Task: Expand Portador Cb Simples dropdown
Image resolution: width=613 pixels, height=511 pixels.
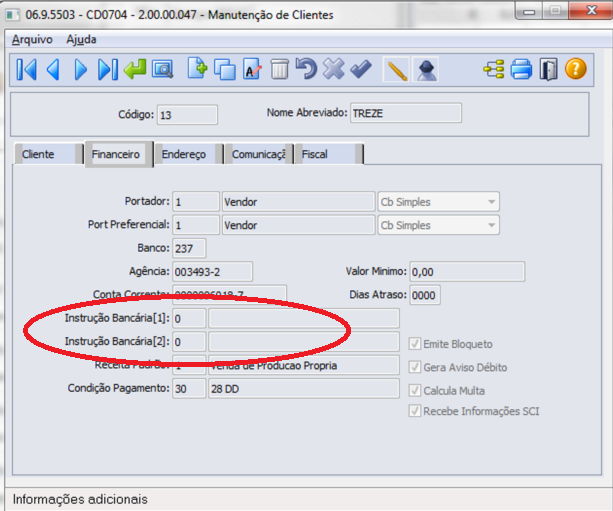Action: click(x=491, y=202)
